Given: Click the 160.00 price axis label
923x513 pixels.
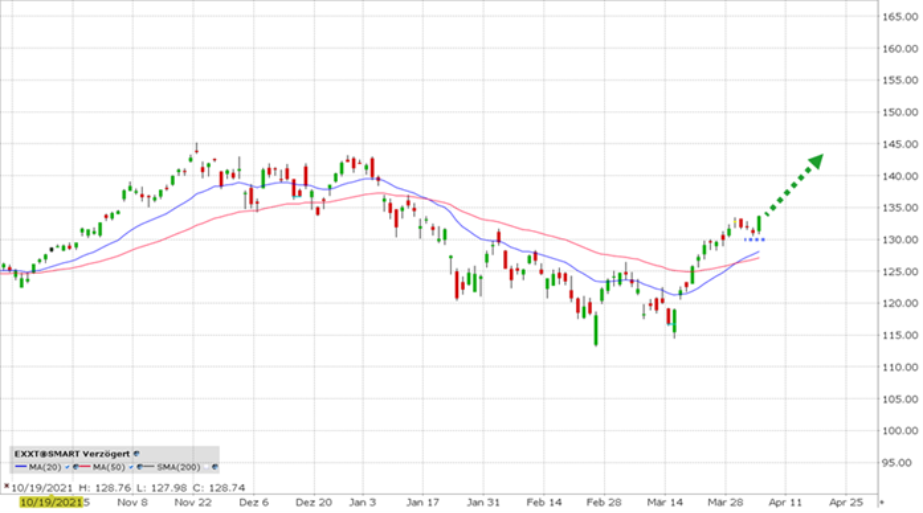Looking at the screenshot, I should point(899,48).
